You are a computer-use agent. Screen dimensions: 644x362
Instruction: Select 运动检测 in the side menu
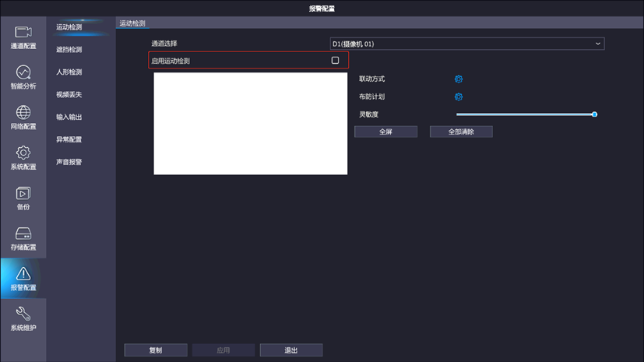[x=69, y=27]
